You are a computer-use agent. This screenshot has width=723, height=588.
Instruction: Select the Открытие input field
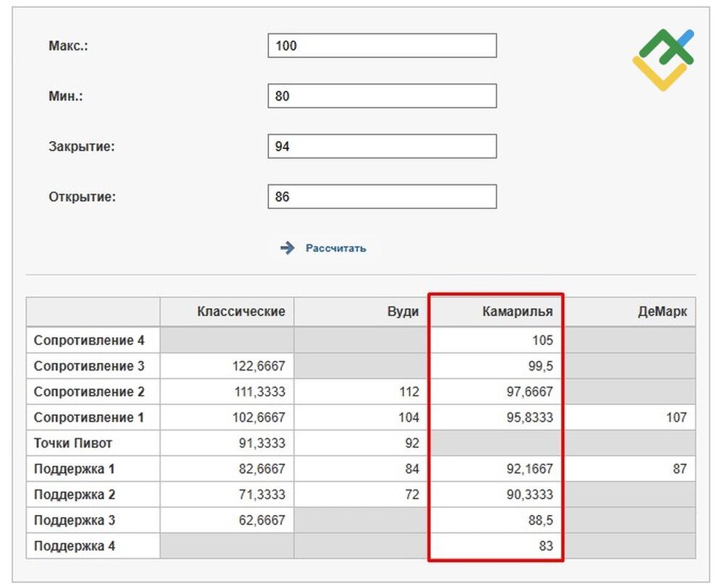[382, 197]
